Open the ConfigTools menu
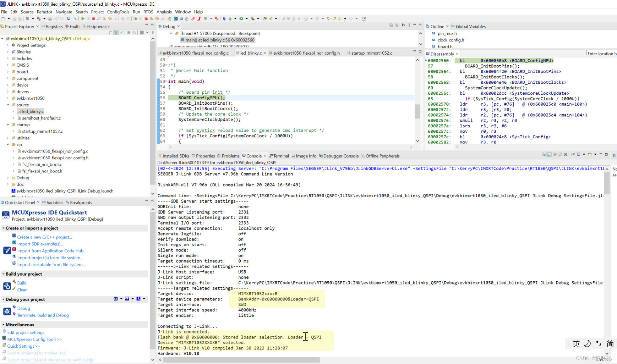The image size is (617, 364). coord(118,12)
